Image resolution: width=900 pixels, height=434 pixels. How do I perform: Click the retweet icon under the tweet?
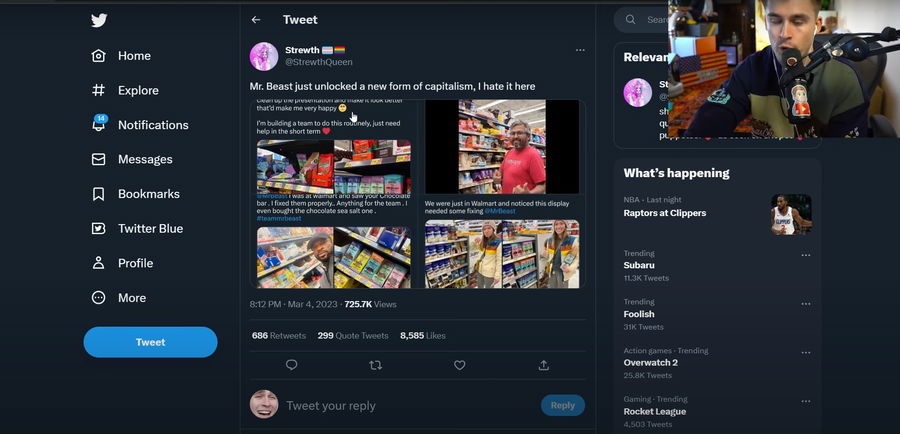(375, 365)
